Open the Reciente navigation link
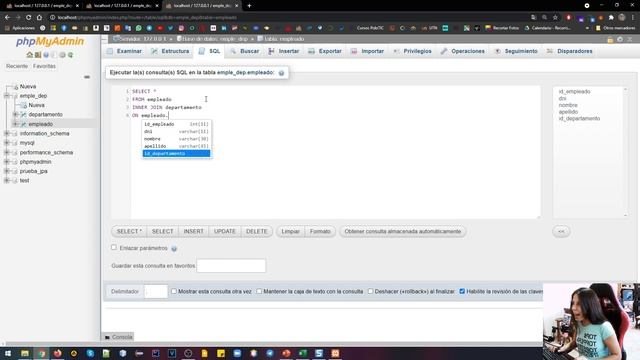The width and height of the screenshot is (640, 360). click(17, 66)
